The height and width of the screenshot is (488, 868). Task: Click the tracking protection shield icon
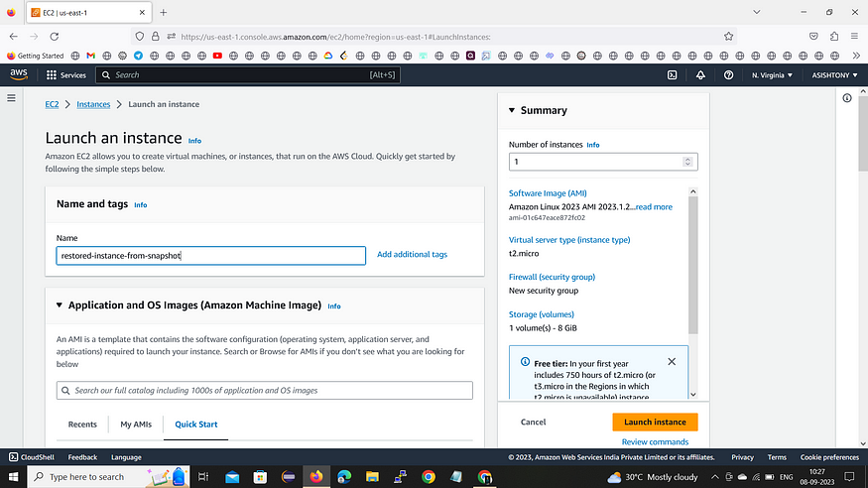[x=140, y=37]
